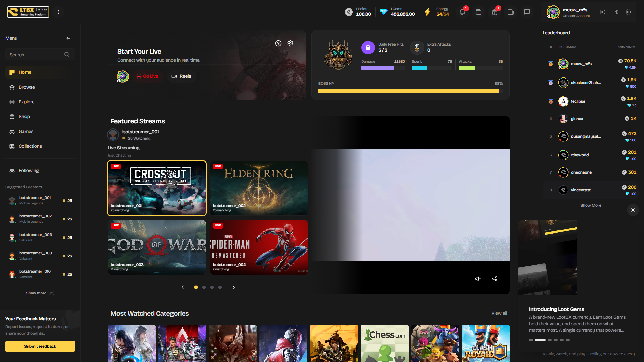
Task: Open account settings gear in header
Action: coord(628,12)
